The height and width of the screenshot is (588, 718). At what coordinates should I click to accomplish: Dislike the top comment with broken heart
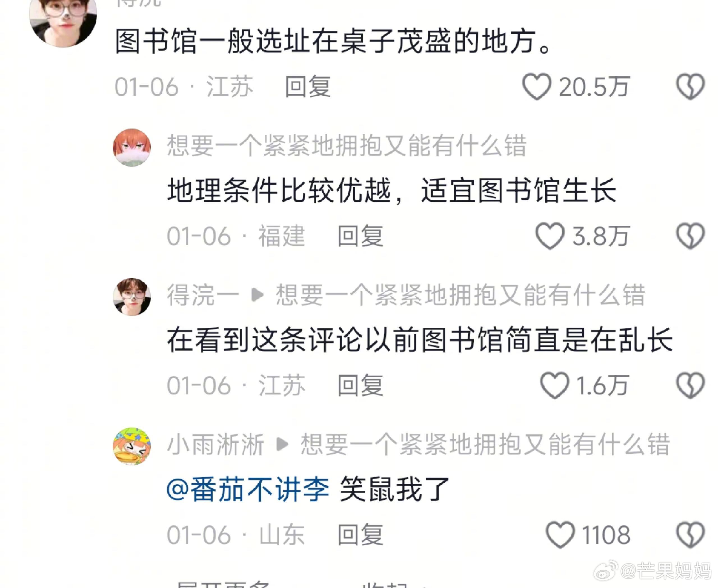click(x=690, y=87)
